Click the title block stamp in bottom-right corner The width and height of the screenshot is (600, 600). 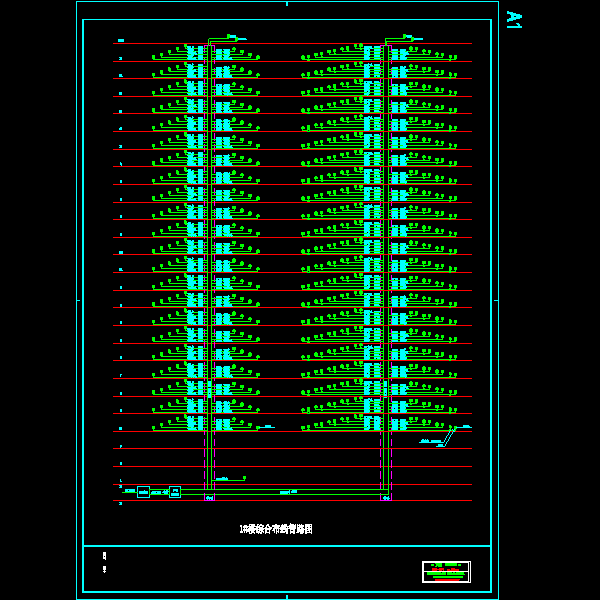[x=446, y=571]
